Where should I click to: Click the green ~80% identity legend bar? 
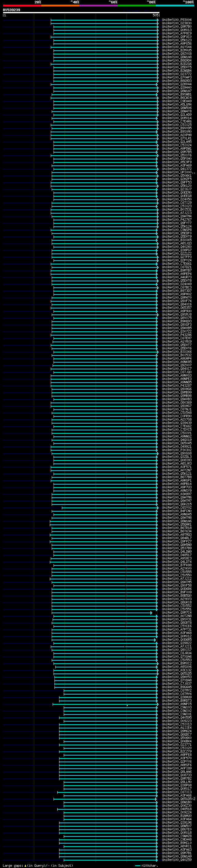[137, 6]
